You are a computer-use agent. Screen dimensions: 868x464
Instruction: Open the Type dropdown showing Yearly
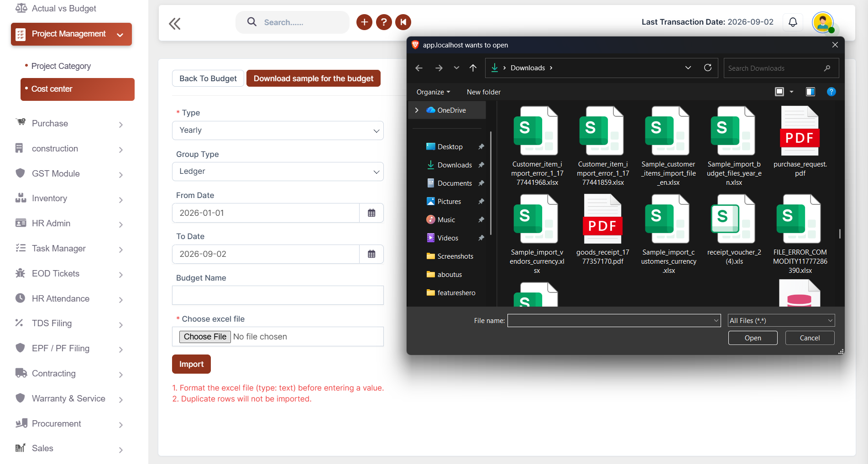pyautogui.click(x=278, y=130)
